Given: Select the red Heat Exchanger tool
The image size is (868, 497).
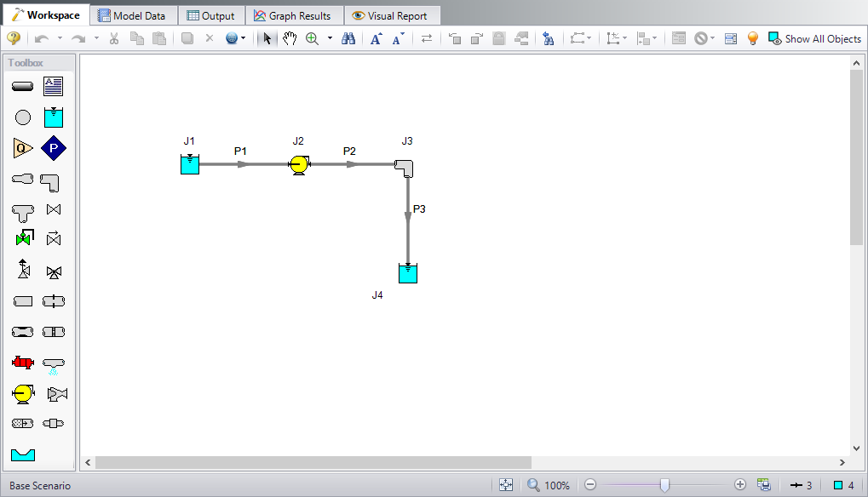Looking at the screenshot, I should click(x=23, y=363).
